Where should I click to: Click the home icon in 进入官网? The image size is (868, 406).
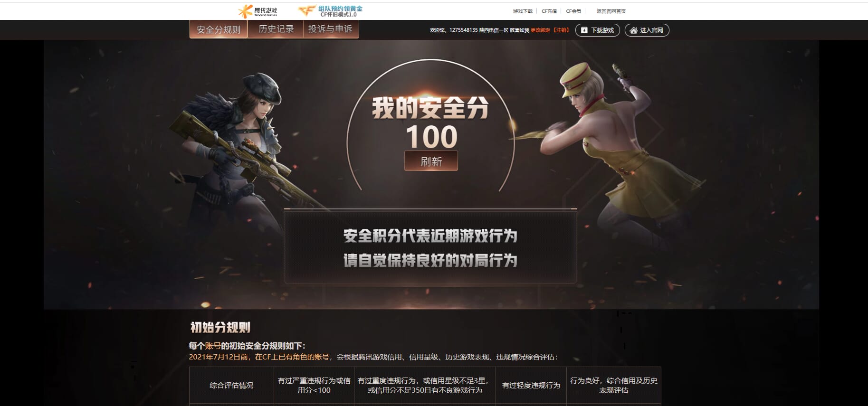click(633, 30)
